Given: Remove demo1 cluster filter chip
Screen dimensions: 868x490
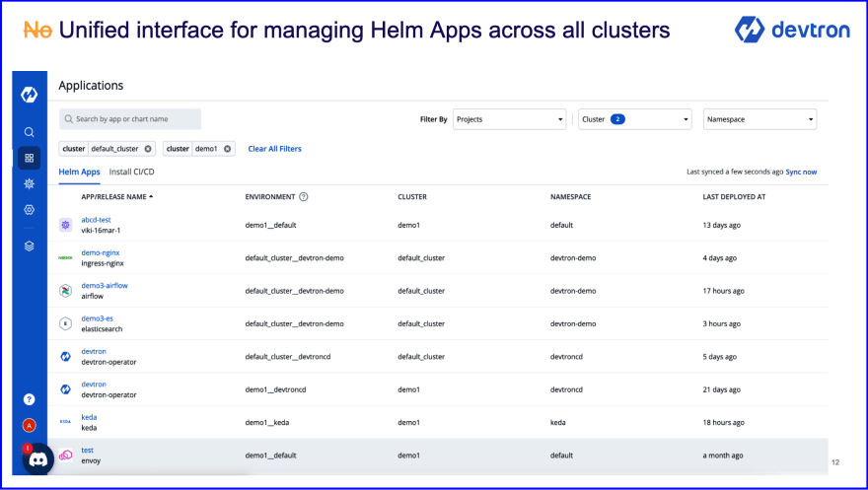Looking at the screenshot, I should [228, 149].
